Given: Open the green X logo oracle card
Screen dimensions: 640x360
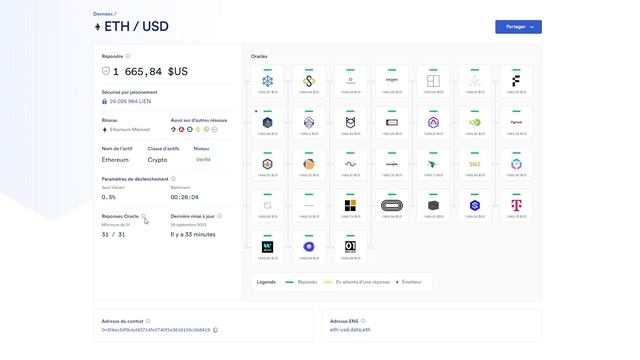Looking at the screenshot, I should [x=475, y=122].
